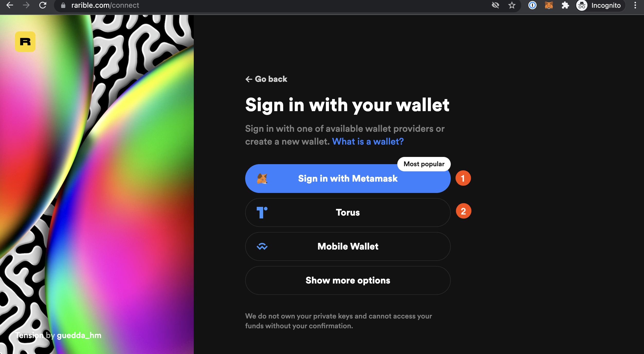Choose the Torus wallet option
644x354 pixels.
pos(348,213)
